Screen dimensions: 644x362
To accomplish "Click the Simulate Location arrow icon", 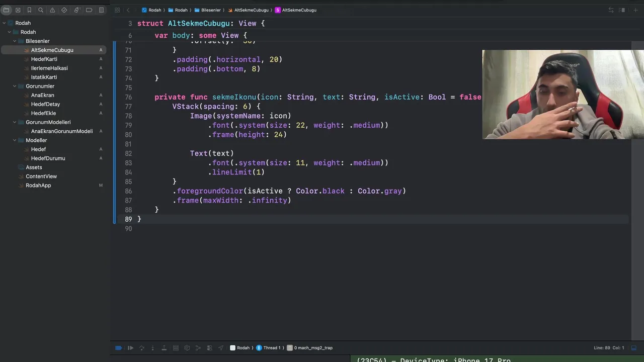I will tap(221, 348).
